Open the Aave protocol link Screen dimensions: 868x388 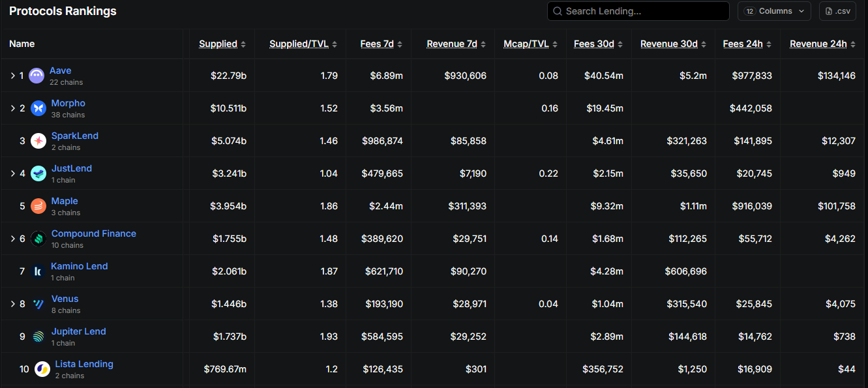[x=61, y=70]
